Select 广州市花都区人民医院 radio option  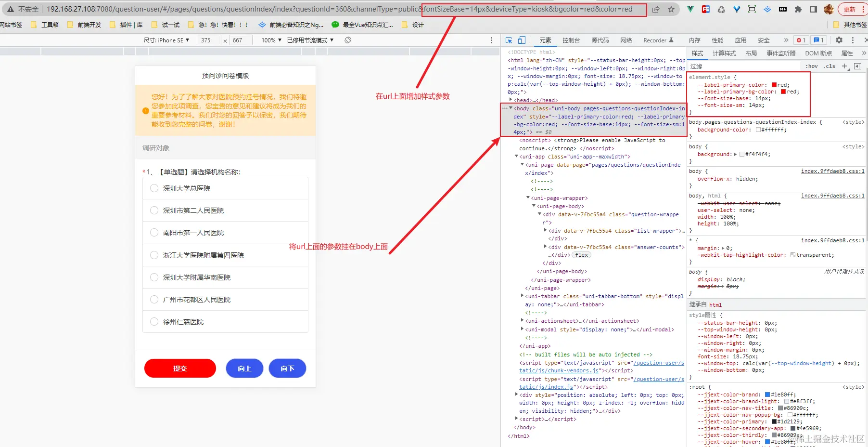pyautogui.click(x=154, y=300)
